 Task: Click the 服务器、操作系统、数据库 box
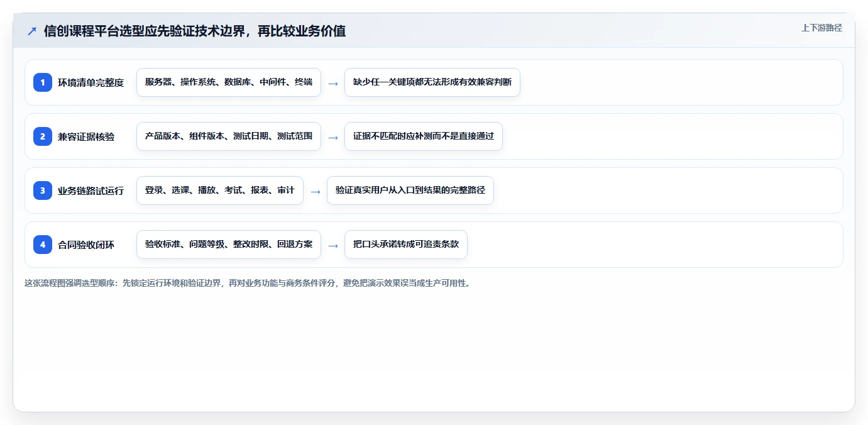click(x=229, y=82)
